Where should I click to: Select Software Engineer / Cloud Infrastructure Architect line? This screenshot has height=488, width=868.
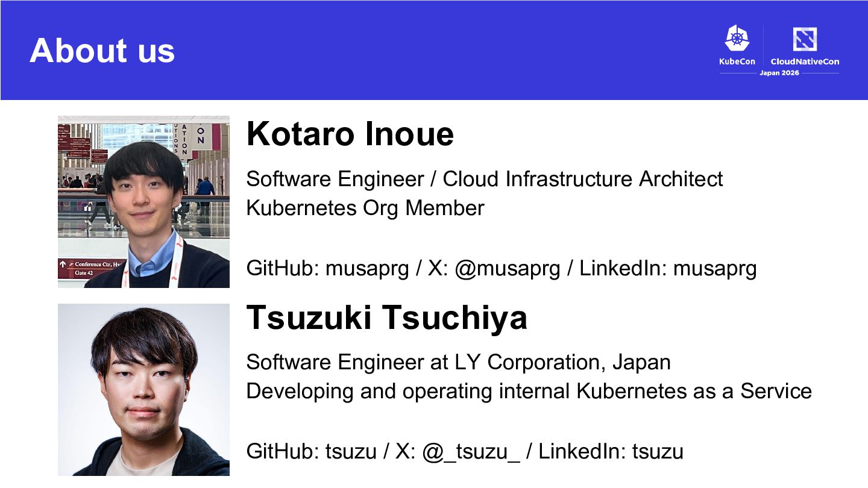coord(485,180)
